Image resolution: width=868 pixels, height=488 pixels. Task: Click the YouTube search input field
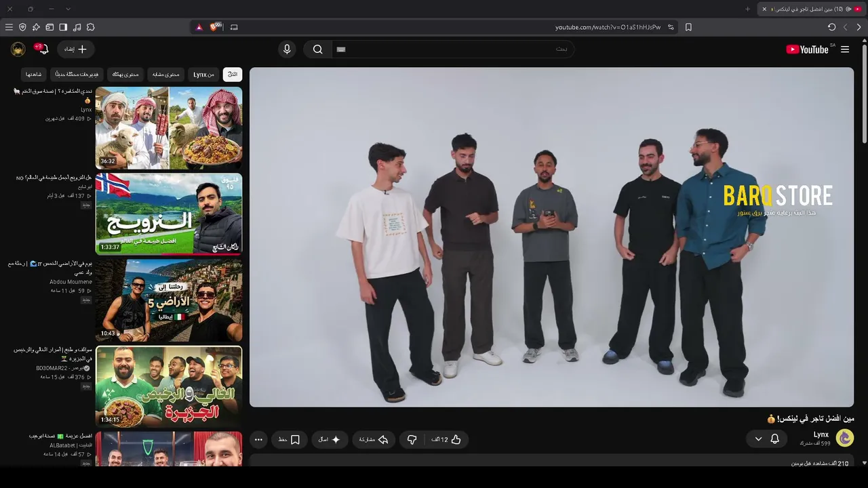click(453, 49)
